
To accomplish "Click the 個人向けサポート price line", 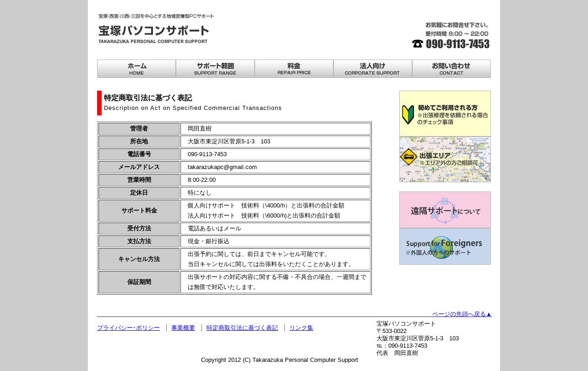I will 266,206.
